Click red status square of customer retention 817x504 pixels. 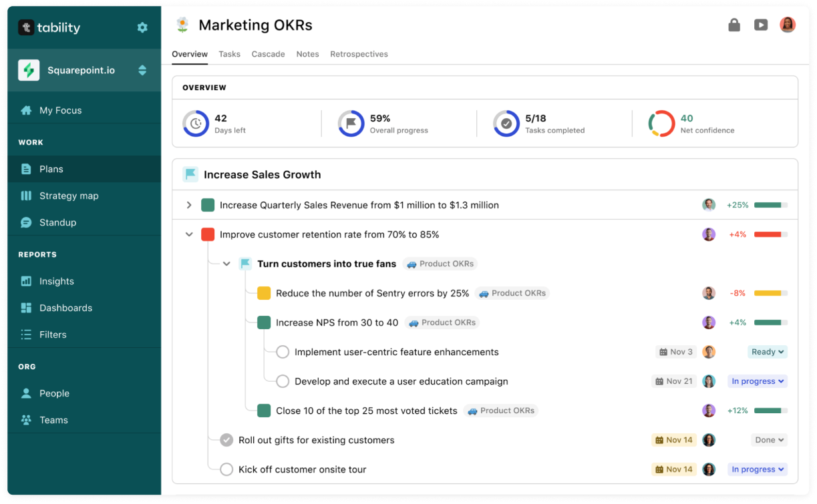208,234
